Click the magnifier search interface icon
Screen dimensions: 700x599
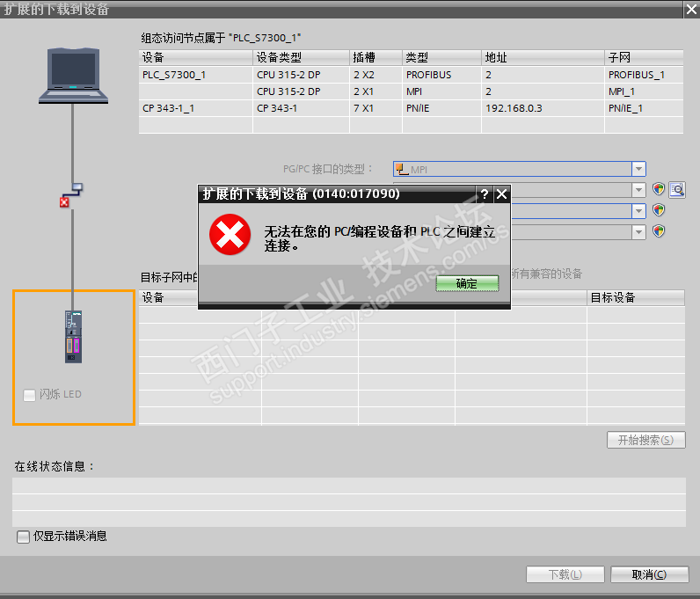pyautogui.click(x=677, y=190)
